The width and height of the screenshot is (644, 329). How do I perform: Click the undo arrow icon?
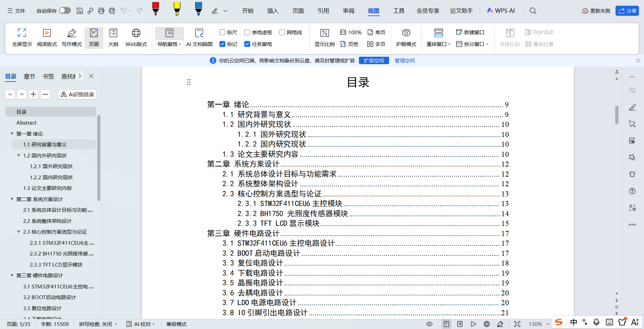pos(123,11)
